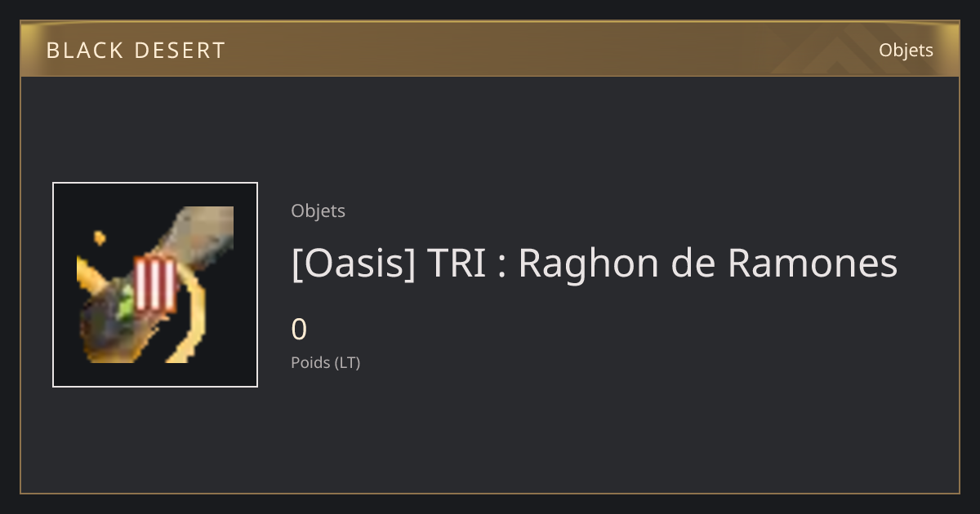980x514 pixels.
Task: Click the Poids (LT) label
Action: [325, 362]
